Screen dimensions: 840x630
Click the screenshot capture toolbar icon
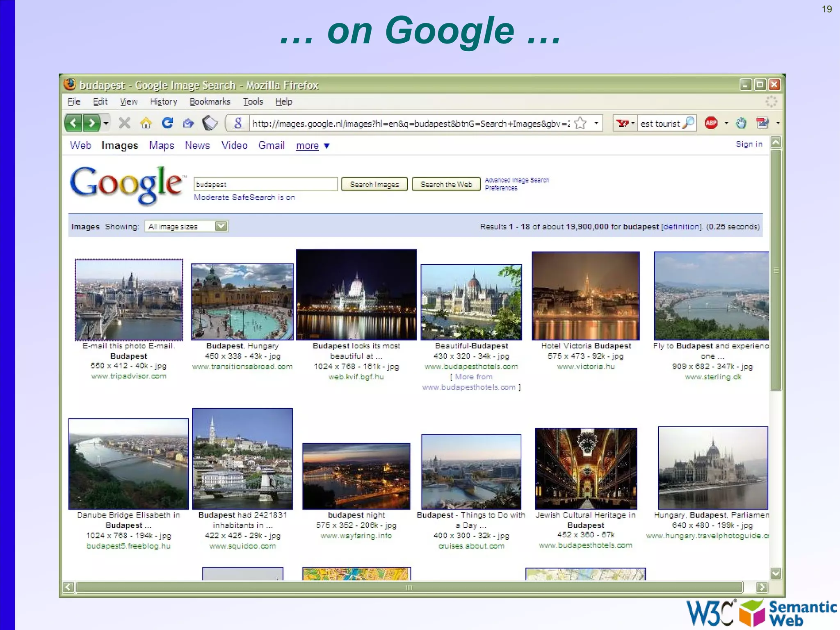point(762,123)
